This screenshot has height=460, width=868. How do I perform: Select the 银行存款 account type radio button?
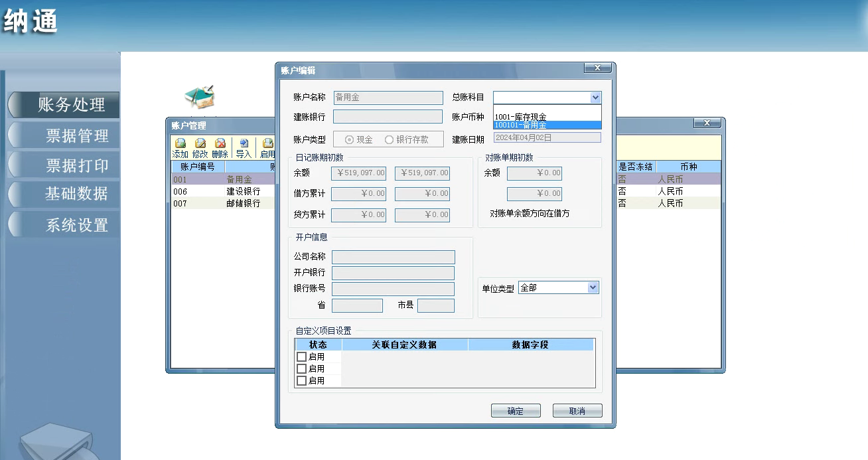click(390, 140)
